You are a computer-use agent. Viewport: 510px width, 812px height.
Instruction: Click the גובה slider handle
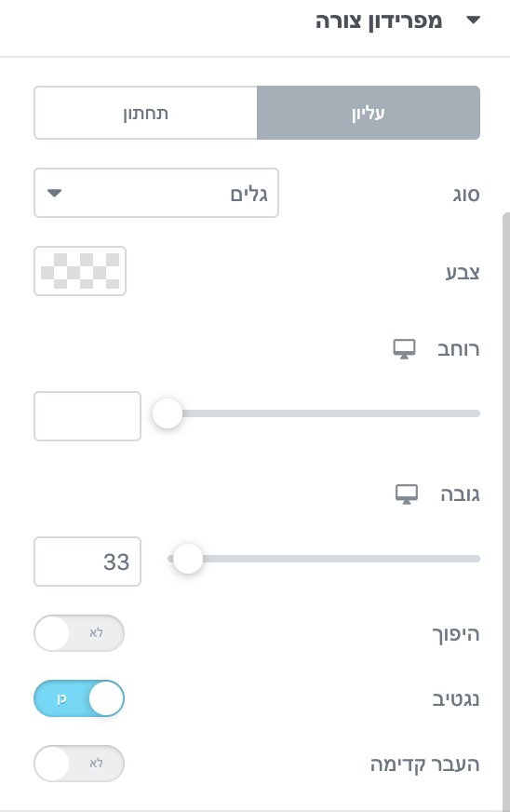point(187,559)
